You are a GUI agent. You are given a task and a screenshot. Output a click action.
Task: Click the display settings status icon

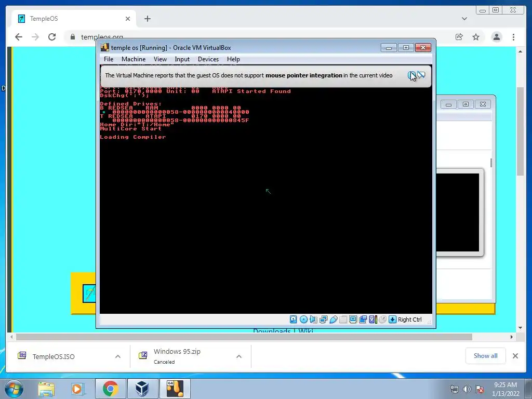pos(353,320)
